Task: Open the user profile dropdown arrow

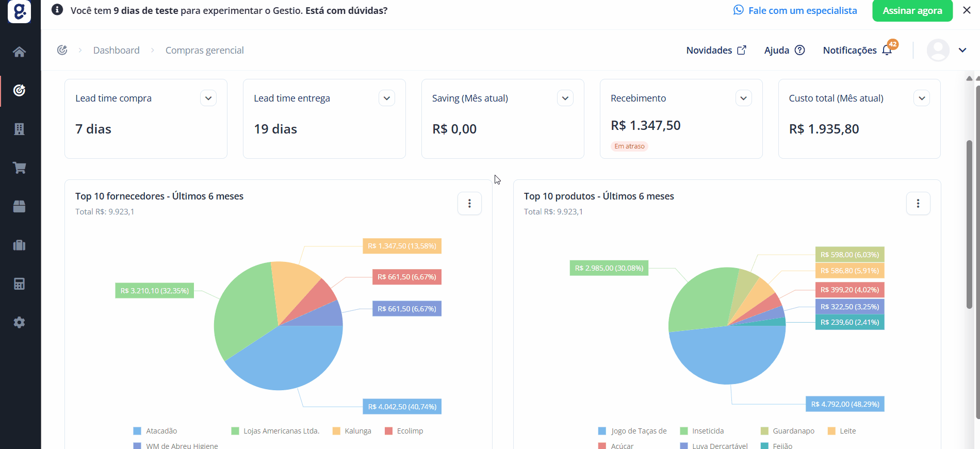Action: (x=962, y=50)
